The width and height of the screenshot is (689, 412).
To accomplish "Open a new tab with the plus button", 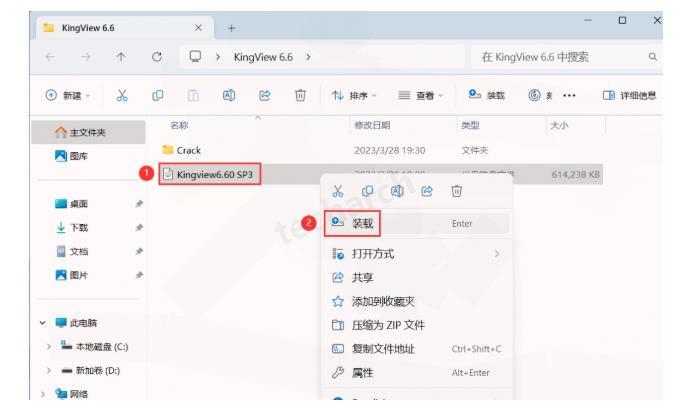I will [x=232, y=28].
